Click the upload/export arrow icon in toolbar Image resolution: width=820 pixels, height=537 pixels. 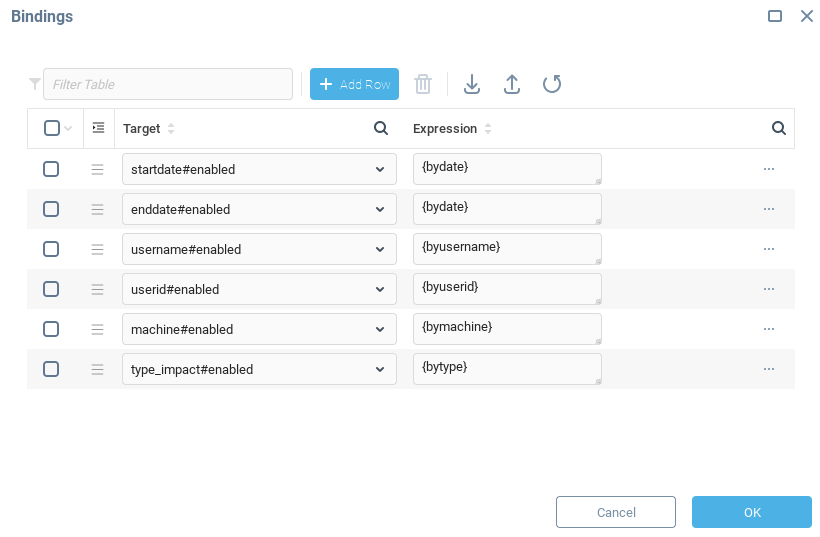point(511,85)
